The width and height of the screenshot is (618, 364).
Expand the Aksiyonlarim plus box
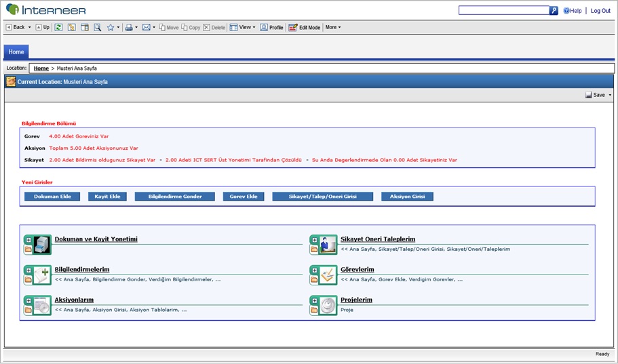(28, 301)
